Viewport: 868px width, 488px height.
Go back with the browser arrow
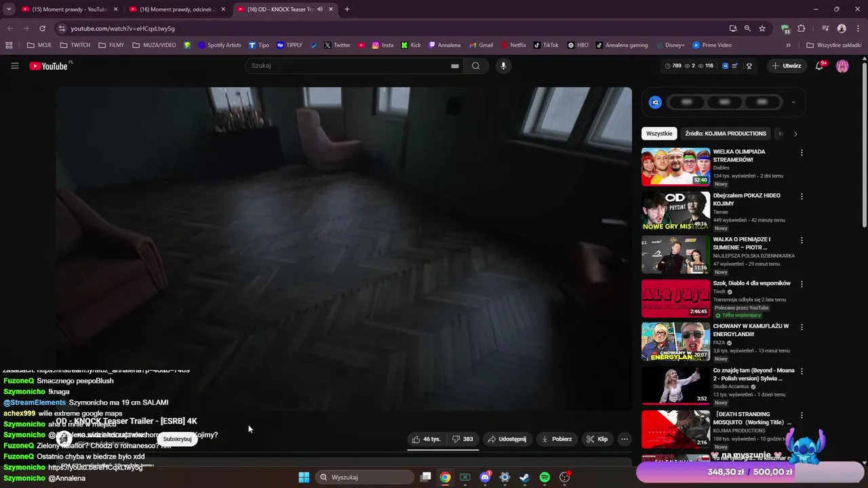point(9,28)
